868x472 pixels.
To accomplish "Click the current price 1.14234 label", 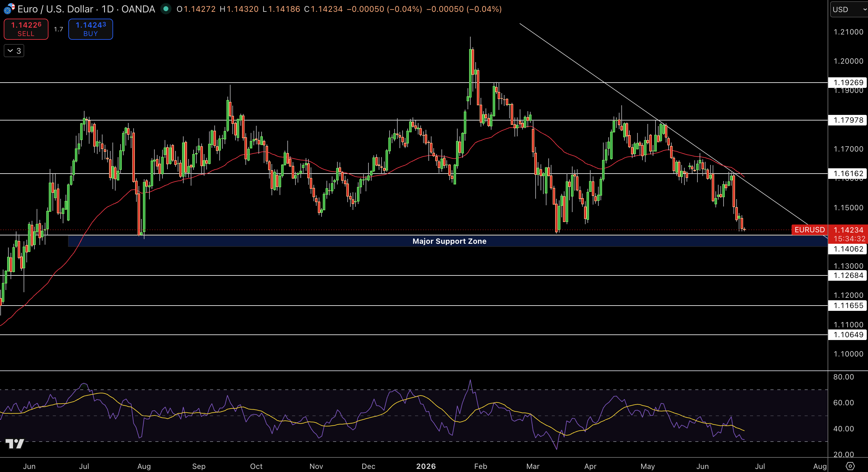I will (x=848, y=230).
